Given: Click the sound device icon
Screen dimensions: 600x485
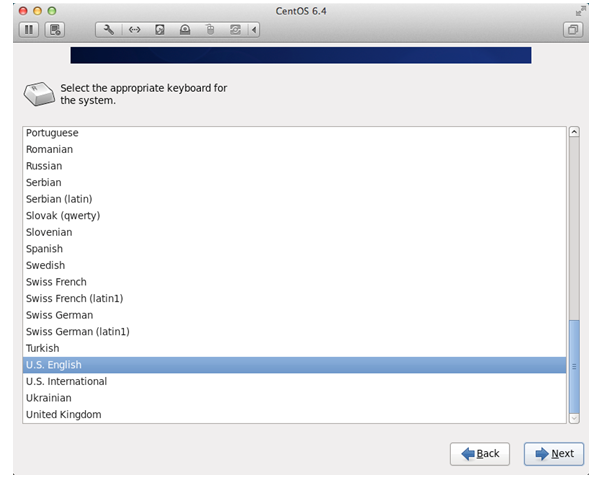Looking at the screenshot, I should [235, 30].
